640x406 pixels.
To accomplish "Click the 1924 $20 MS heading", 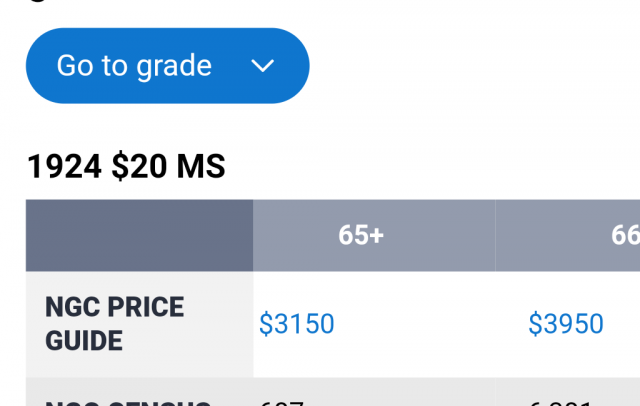I will (126, 167).
